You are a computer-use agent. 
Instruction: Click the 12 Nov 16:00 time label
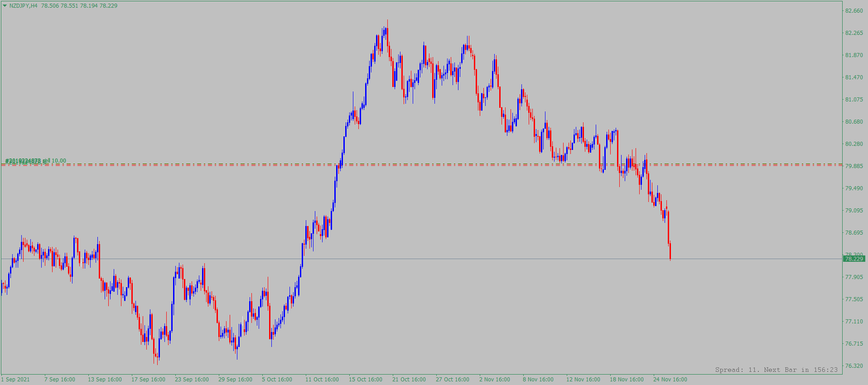pyautogui.click(x=583, y=380)
